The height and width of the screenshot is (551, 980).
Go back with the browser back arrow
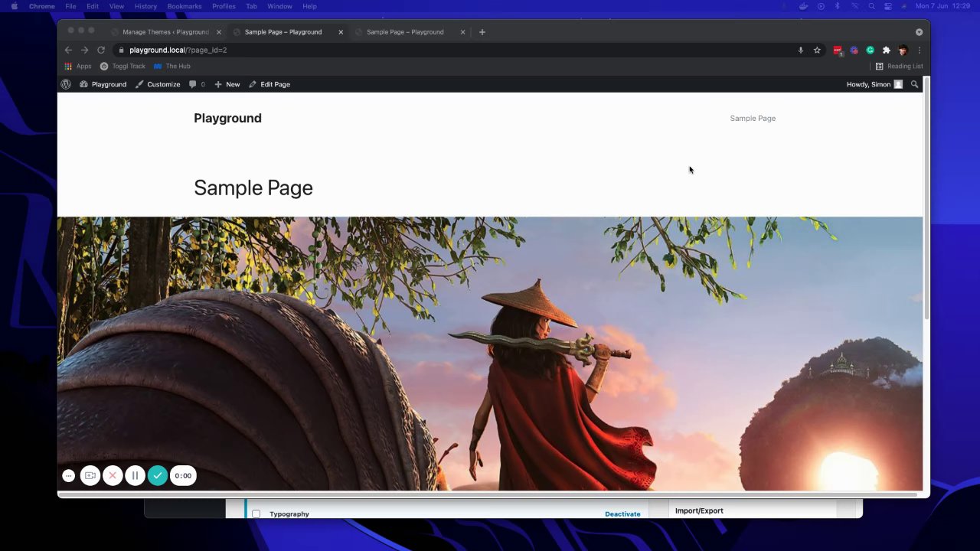(x=68, y=50)
